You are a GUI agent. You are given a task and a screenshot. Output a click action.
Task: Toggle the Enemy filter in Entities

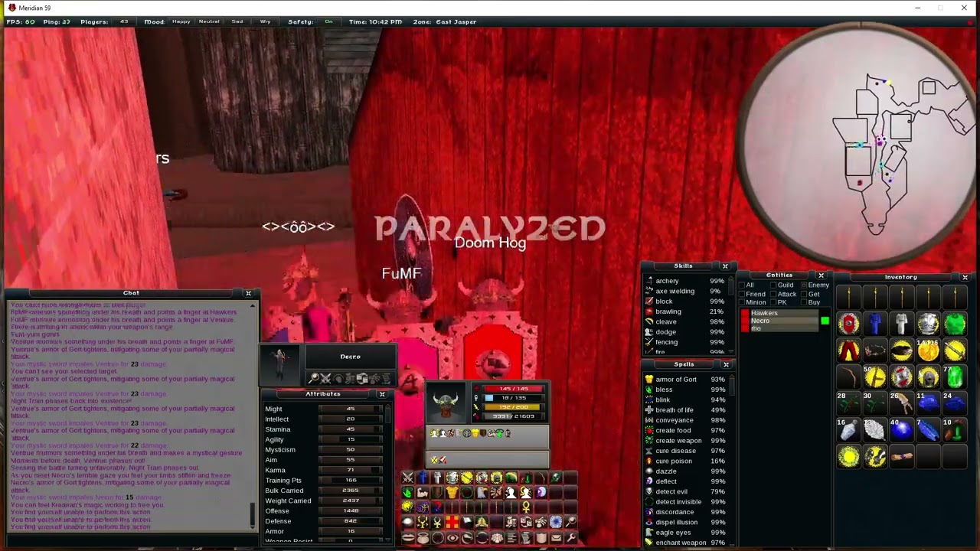[x=804, y=285]
